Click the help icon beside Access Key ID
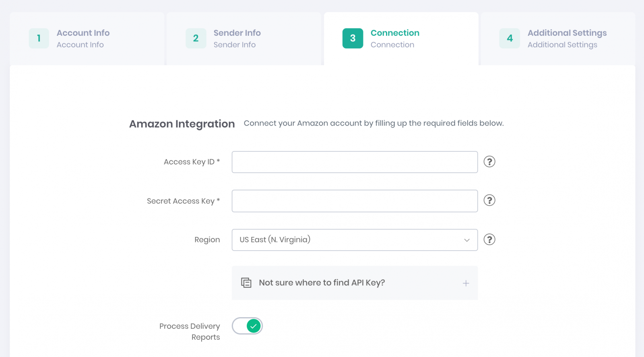 coord(489,162)
